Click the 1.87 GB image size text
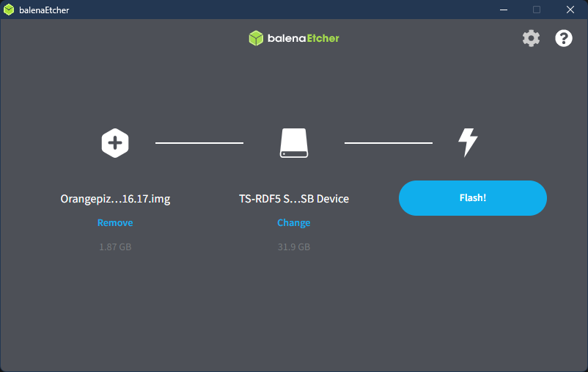The width and height of the screenshot is (588, 372). point(115,247)
